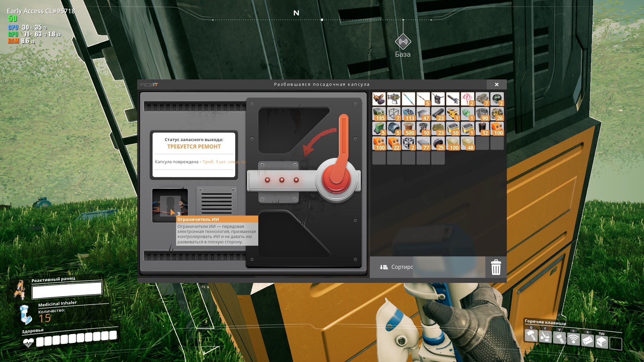Click the dismantle excavator hotkey icon
This screenshot has height=362, width=644.
click(545, 337)
